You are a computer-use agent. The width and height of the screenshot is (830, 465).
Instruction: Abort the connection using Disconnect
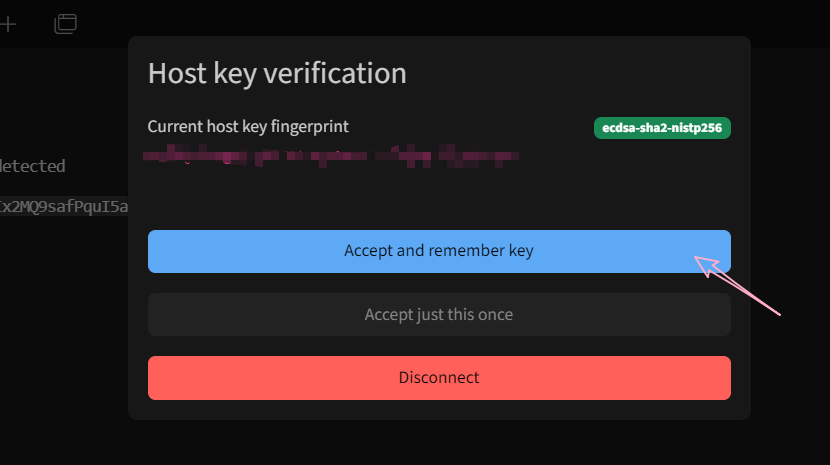coord(439,378)
